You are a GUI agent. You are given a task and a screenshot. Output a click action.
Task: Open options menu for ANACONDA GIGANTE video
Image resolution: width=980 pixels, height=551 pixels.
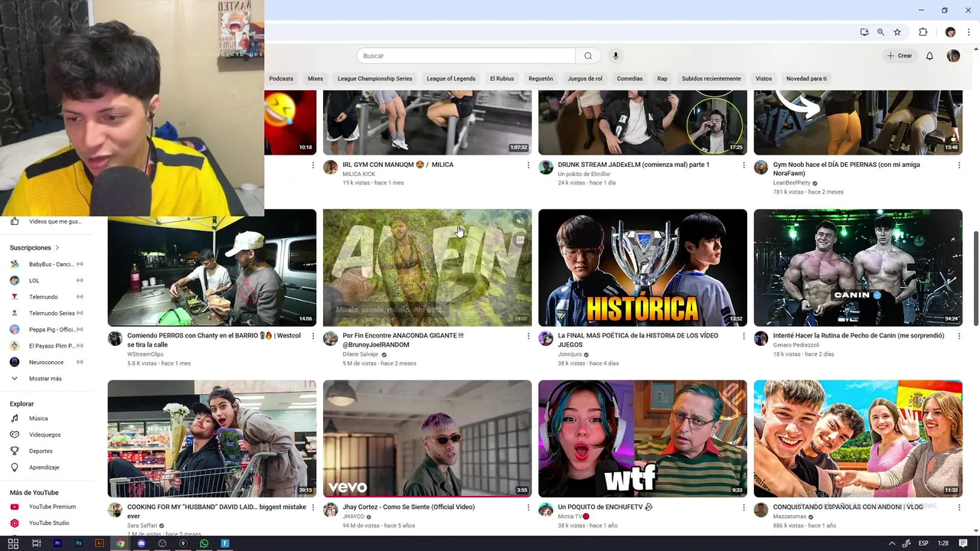(528, 336)
